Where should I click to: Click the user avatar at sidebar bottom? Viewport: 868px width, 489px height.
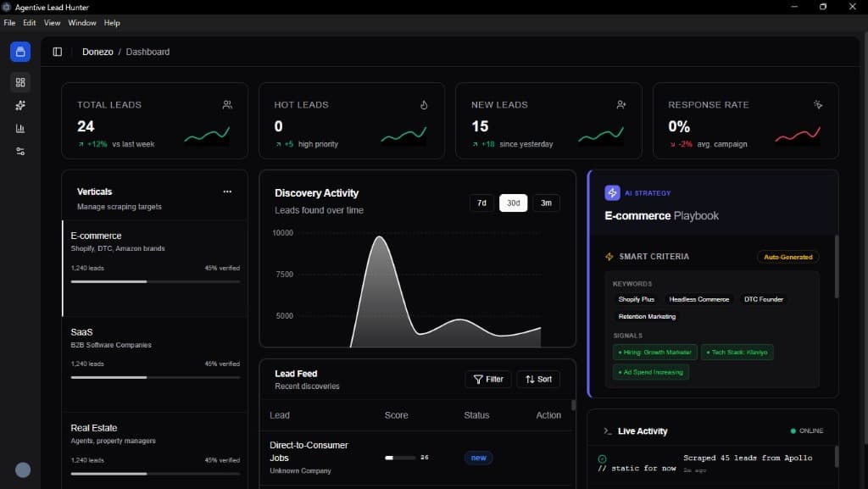point(23,470)
